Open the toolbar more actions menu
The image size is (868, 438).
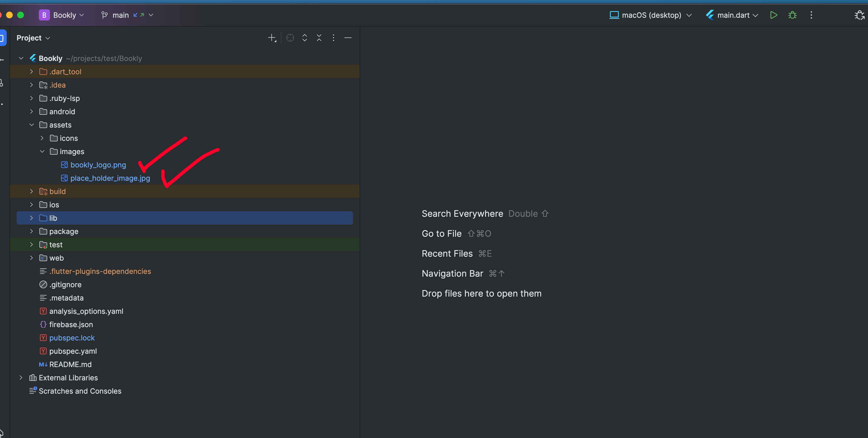point(811,15)
